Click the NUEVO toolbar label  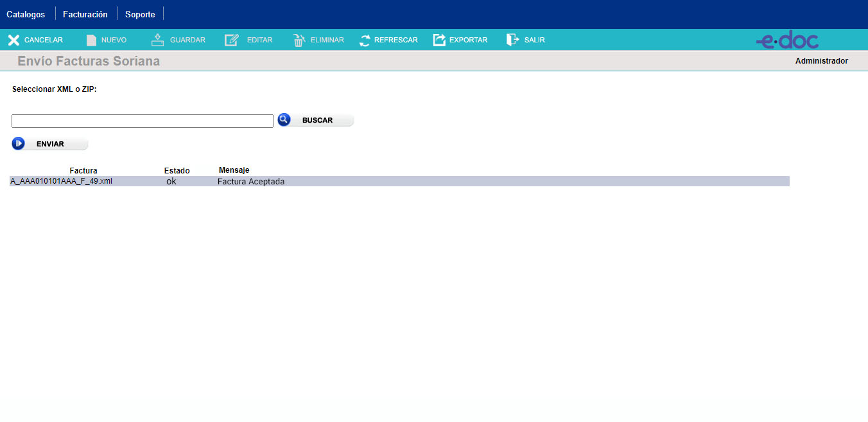[114, 40]
